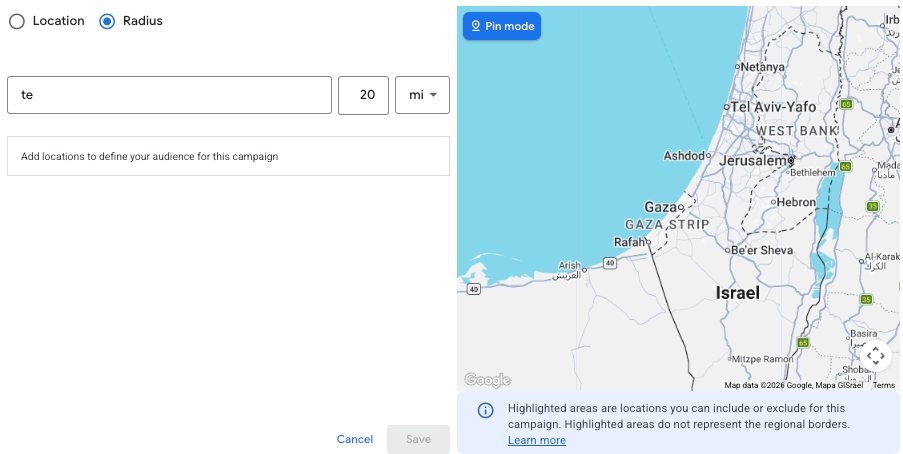The image size is (903, 454).
Task: Open the map Terms link
Action: point(883,385)
